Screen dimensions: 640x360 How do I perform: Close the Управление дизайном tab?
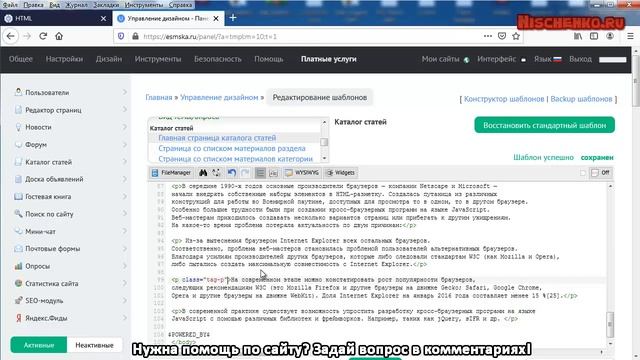(x=216, y=18)
